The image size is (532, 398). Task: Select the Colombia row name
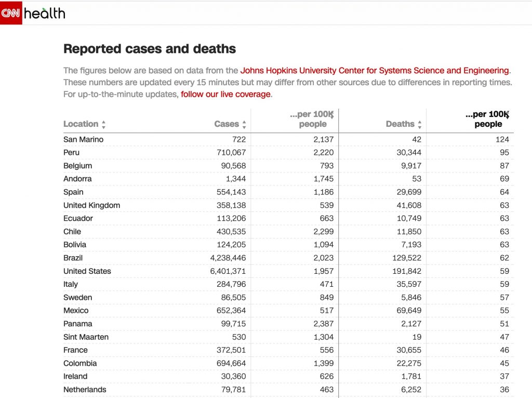pos(80,363)
